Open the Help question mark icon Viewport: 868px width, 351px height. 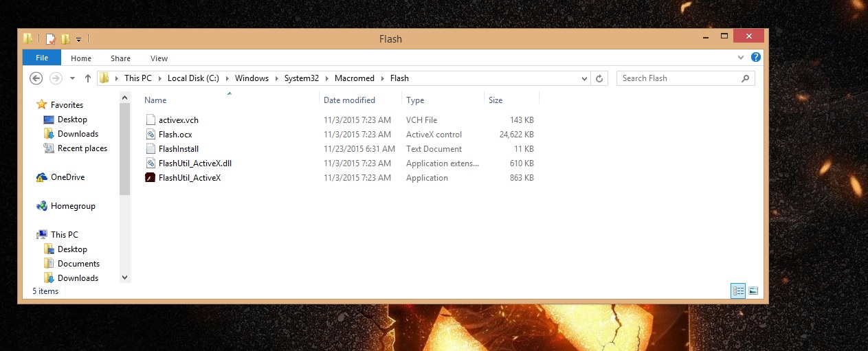click(x=756, y=58)
